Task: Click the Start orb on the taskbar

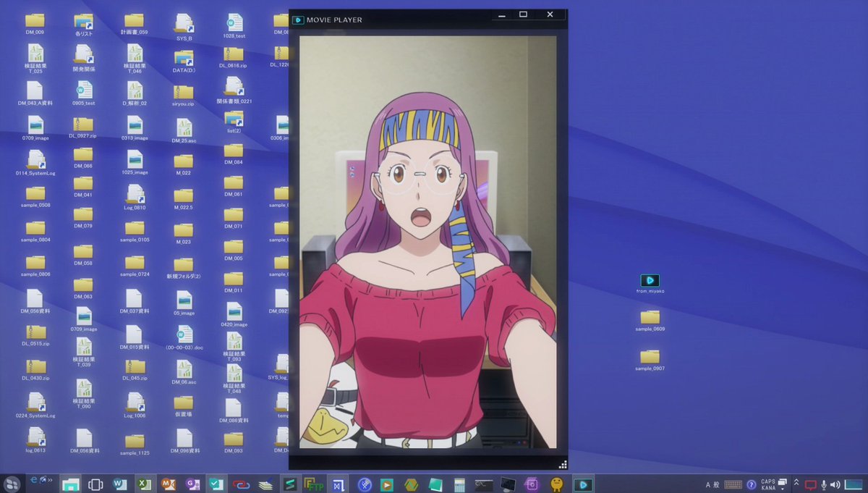Action: point(12,484)
